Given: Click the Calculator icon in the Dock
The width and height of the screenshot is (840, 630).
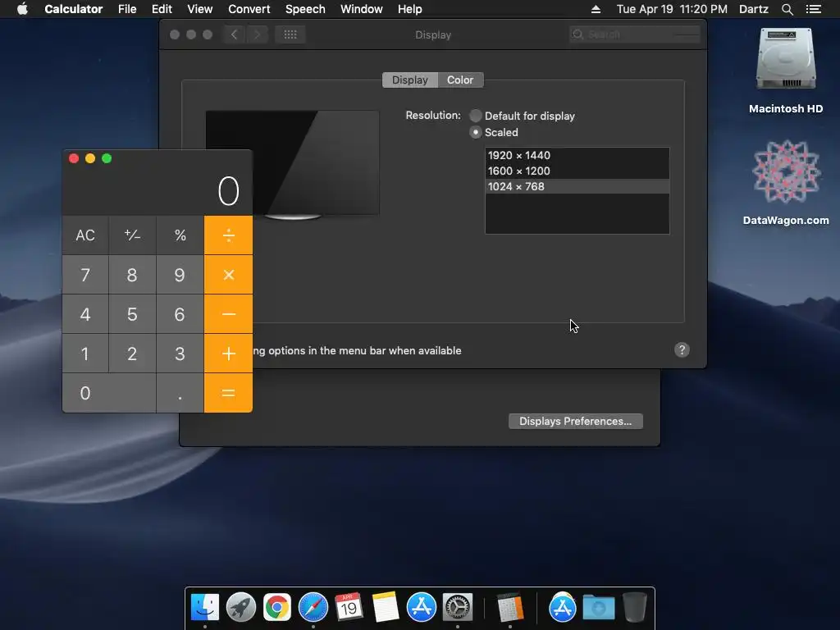Looking at the screenshot, I should click(x=510, y=608).
